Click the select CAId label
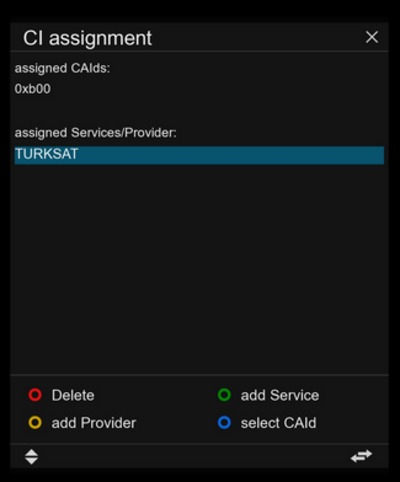The width and height of the screenshot is (400, 482). pyautogui.click(x=278, y=423)
